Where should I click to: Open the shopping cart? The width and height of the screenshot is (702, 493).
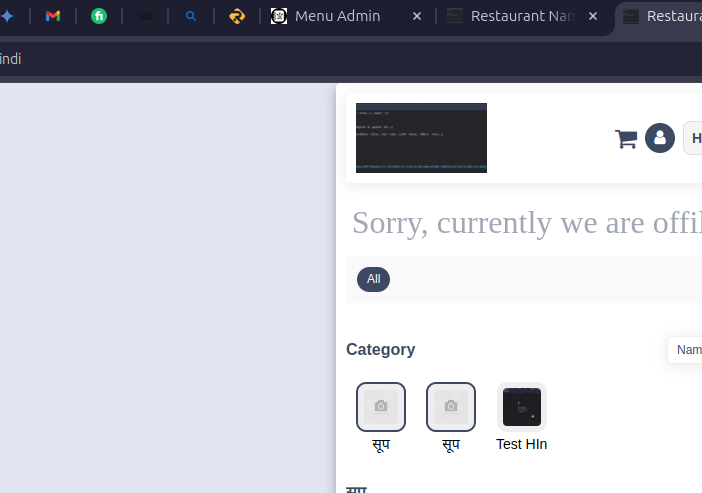click(626, 139)
